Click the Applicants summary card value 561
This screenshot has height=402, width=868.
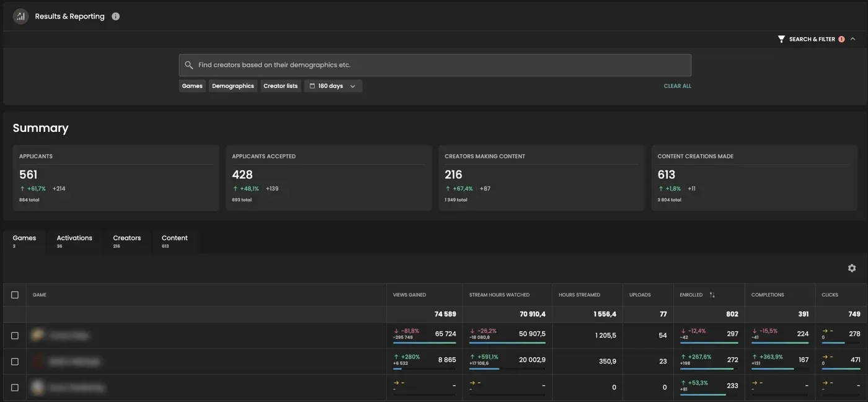pos(29,175)
